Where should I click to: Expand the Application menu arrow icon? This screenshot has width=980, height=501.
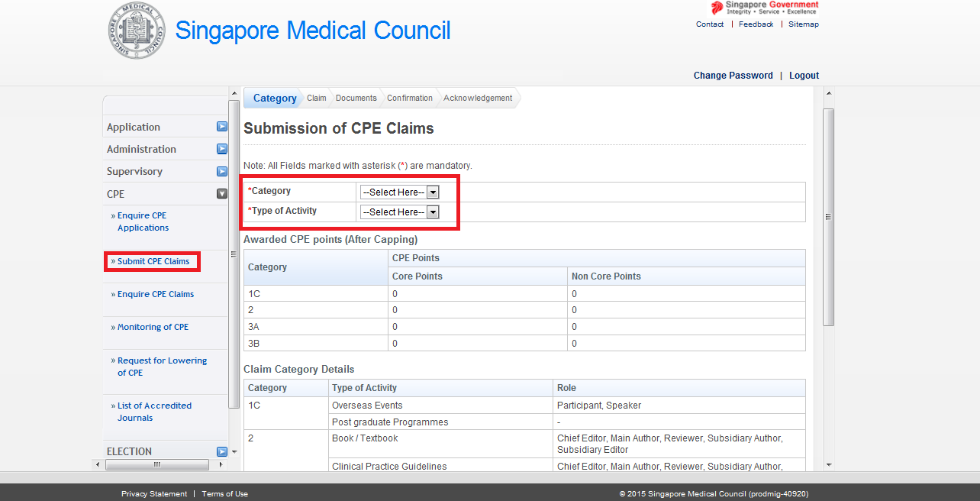tap(222, 127)
